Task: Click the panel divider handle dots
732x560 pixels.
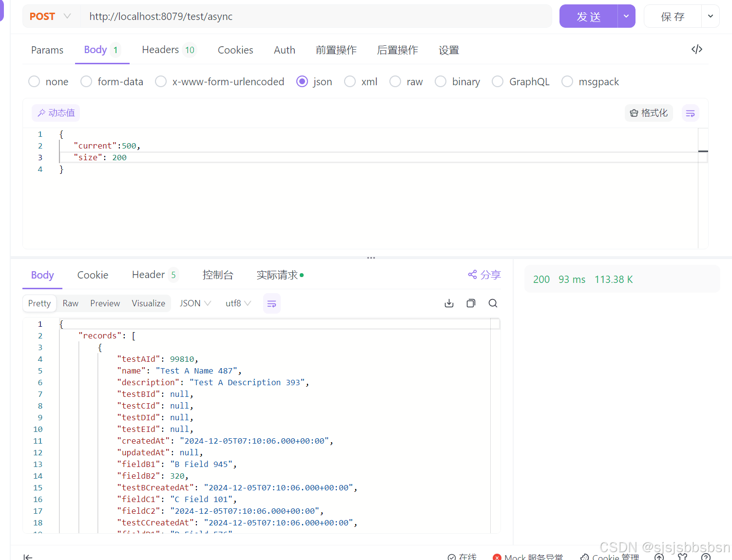Action: point(371,258)
